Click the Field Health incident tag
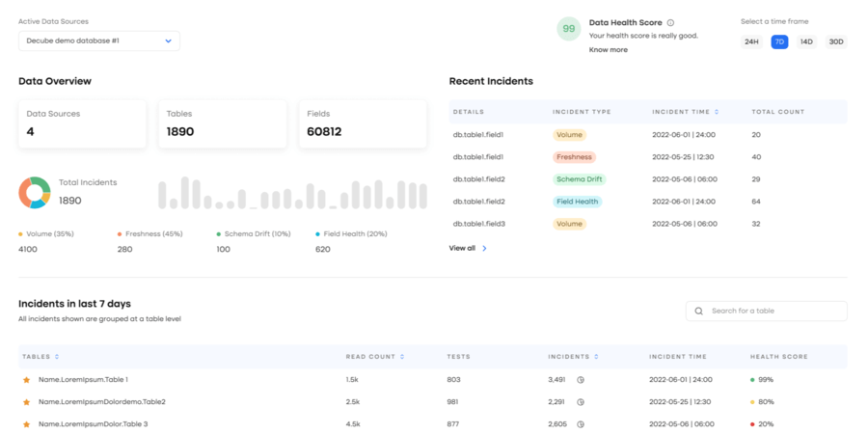The width and height of the screenshot is (868, 434). pyautogui.click(x=577, y=202)
